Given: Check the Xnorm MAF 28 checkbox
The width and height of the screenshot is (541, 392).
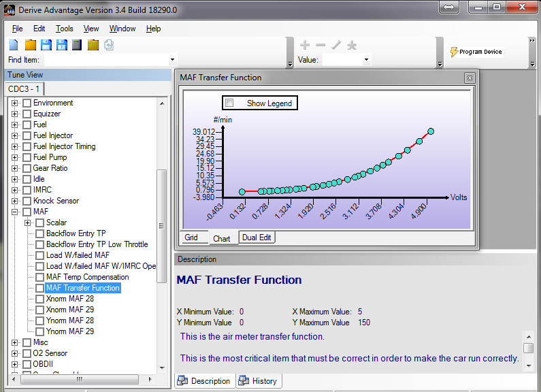Looking at the screenshot, I should coord(40,299).
